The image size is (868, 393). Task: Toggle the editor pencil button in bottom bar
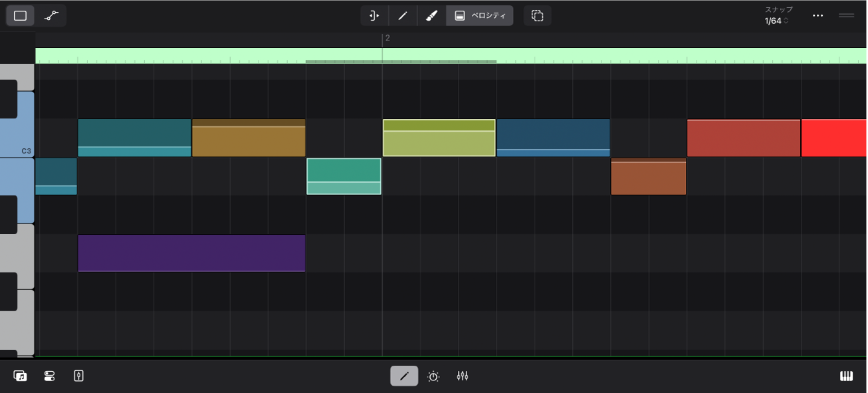pos(404,376)
